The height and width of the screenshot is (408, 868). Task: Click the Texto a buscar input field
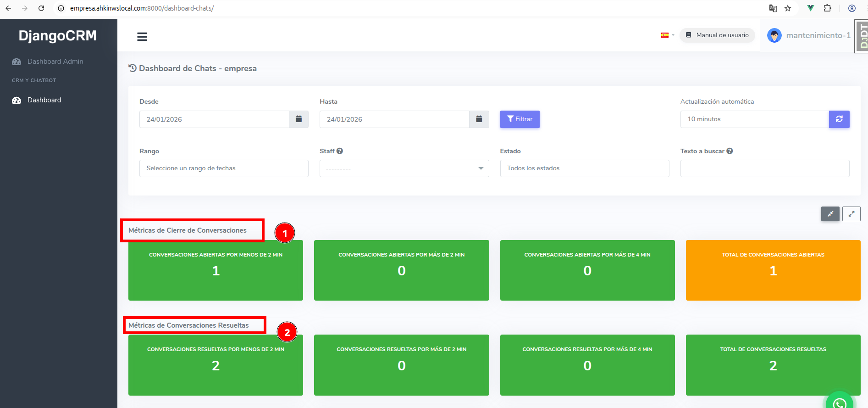[x=764, y=168]
